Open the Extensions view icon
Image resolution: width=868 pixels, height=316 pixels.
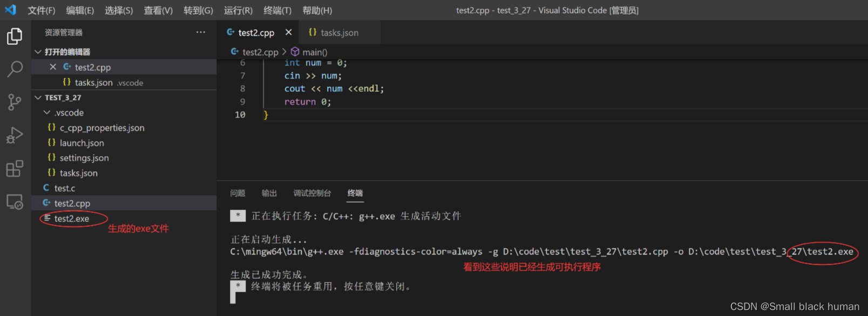pyautogui.click(x=15, y=169)
